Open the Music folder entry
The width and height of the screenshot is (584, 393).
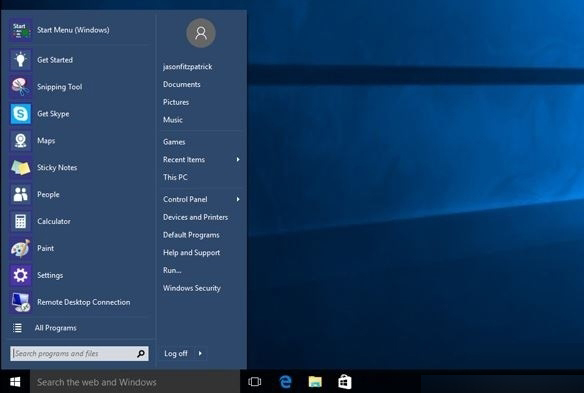click(173, 120)
